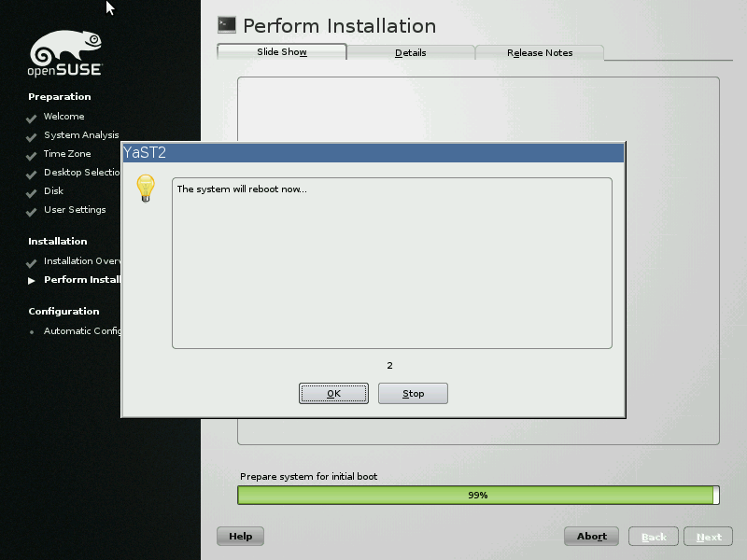Open the Release Notes tab
The image size is (747, 560).
540,53
